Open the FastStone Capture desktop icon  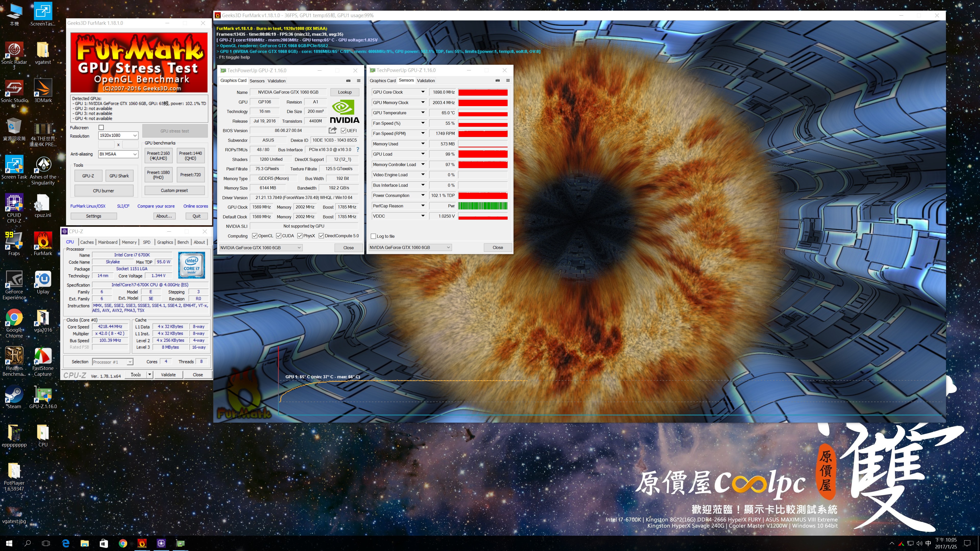pyautogui.click(x=43, y=362)
